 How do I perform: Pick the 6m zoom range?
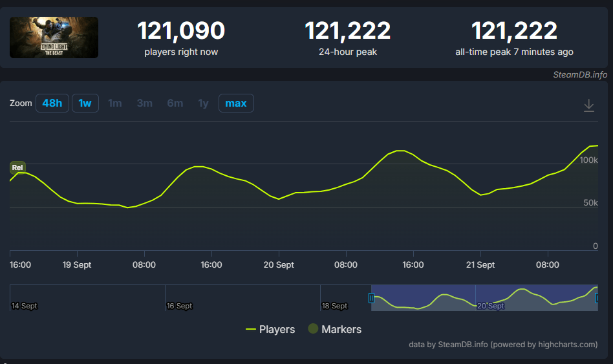click(175, 103)
